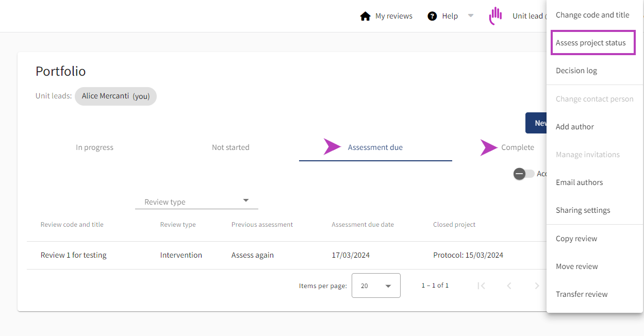Choose Transfer review menu option
This screenshot has width=644, height=336.
click(x=582, y=294)
